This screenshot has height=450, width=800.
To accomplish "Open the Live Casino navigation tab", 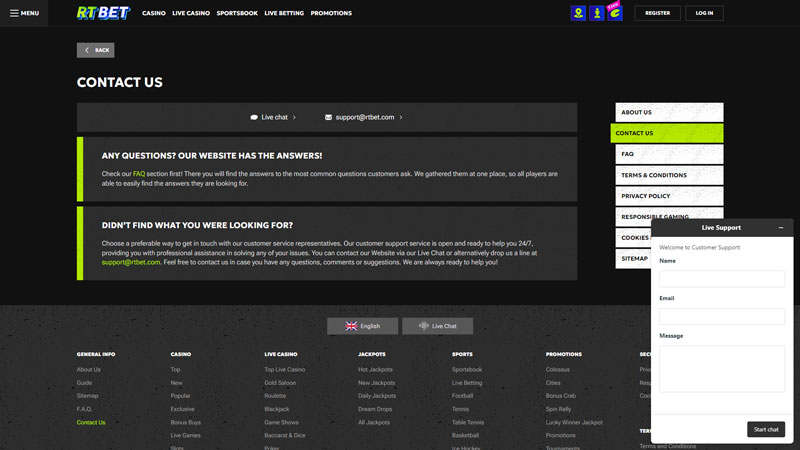I will pyautogui.click(x=191, y=14).
